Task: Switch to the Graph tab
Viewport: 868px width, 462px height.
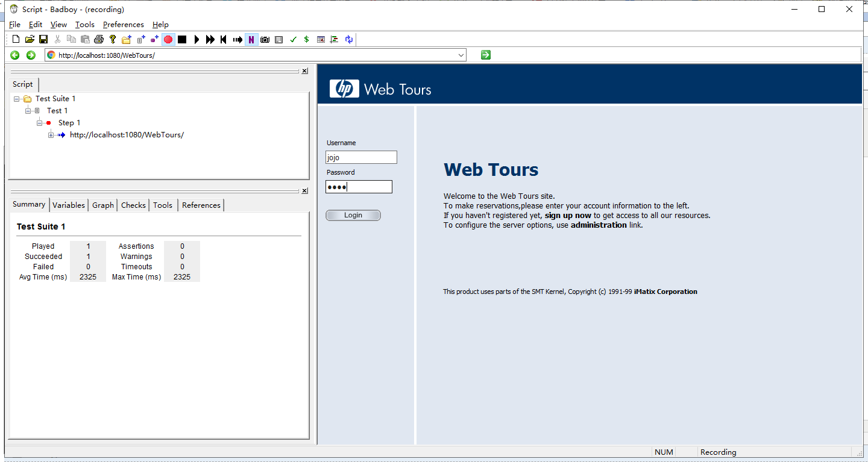Action: pos(103,205)
